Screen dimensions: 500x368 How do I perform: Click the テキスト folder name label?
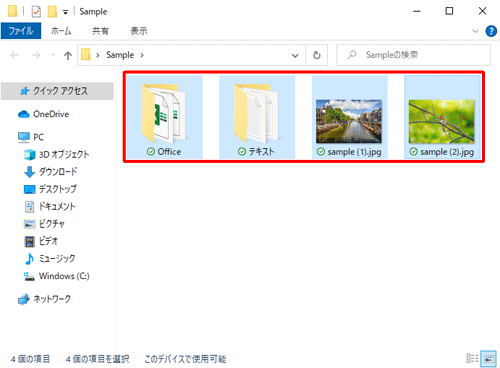click(262, 152)
